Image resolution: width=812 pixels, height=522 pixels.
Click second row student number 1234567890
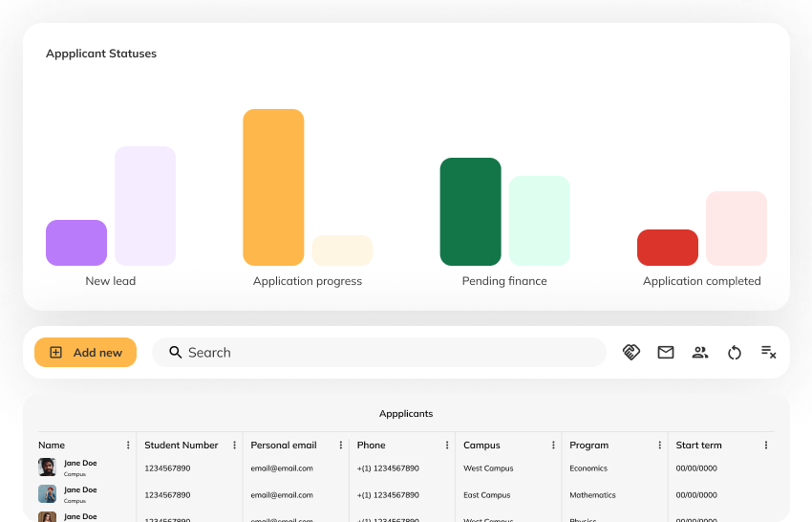(167, 495)
